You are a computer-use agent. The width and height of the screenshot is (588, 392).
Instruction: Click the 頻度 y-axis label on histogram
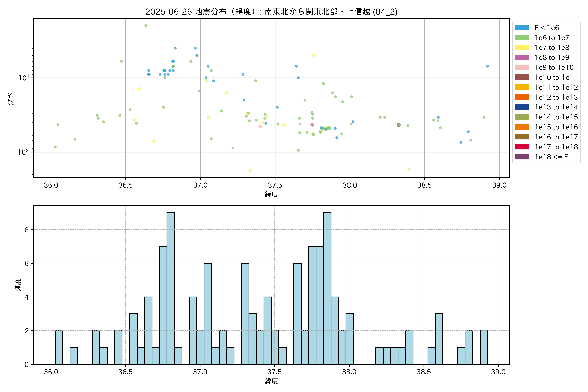(x=18, y=285)
